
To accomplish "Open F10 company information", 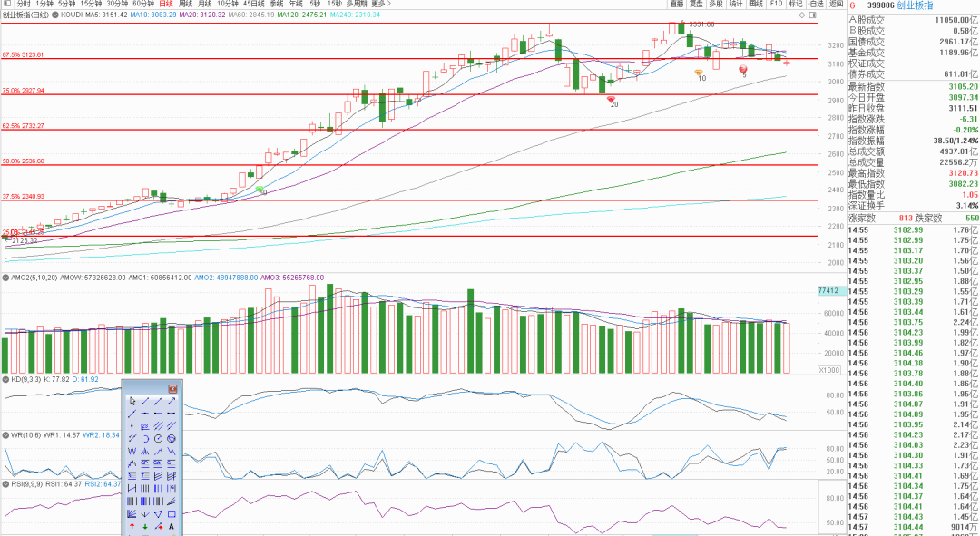I will (776, 4).
